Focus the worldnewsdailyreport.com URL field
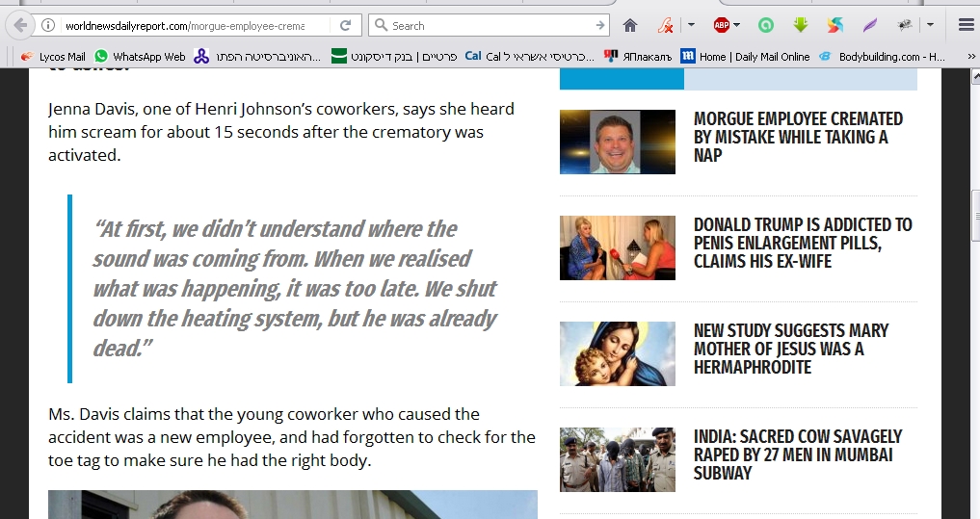This screenshot has width=980, height=519. pos(184,26)
